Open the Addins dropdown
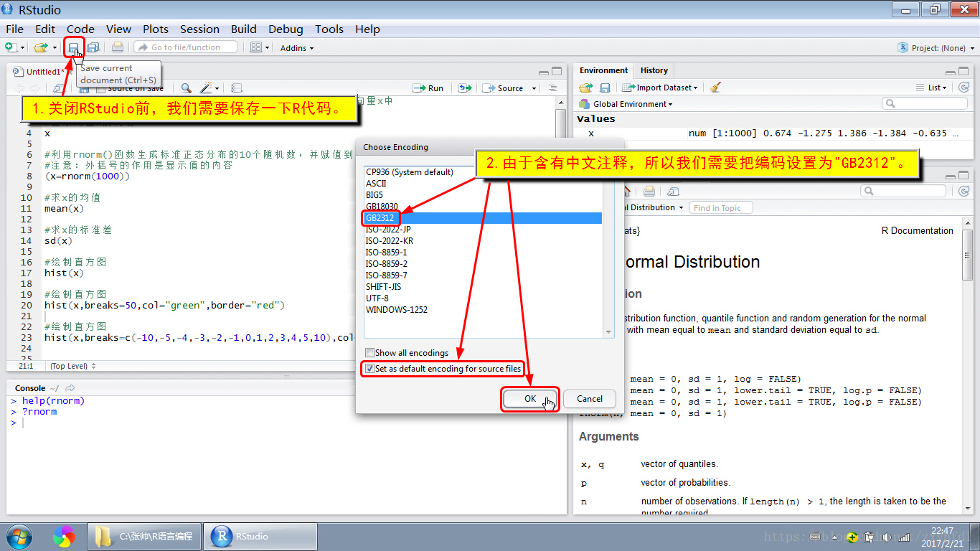Image resolution: width=980 pixels, height=551 pixels. [297, 48]
